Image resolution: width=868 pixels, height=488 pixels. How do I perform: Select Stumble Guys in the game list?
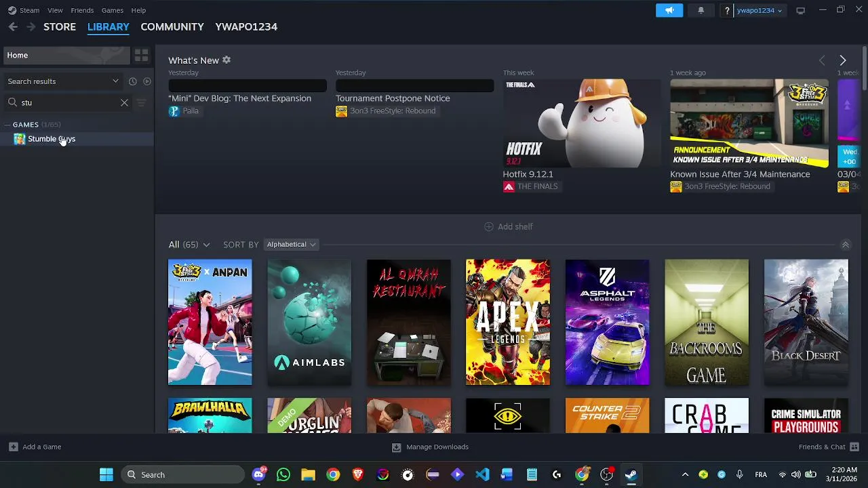(x=77, y=139)
